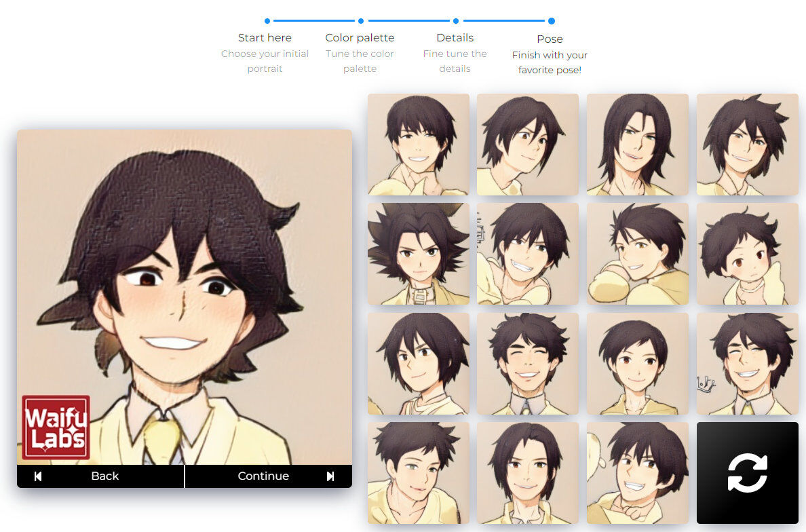This screenshot has width=806, height=532.
Task: Select the bottom-left pose thumbnail
Action: (419, 473)
